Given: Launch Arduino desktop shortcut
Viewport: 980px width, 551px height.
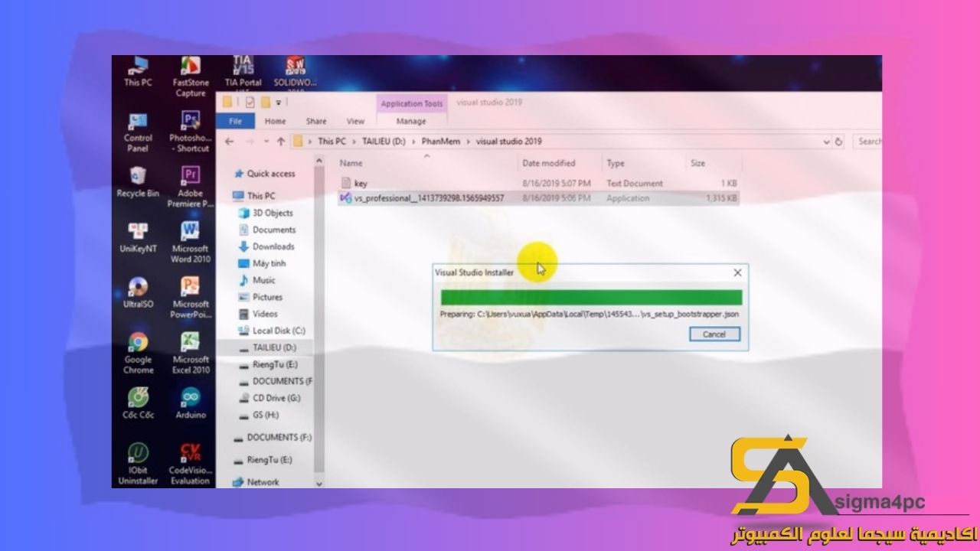Looking at the screenshot, I should (190, 403).
